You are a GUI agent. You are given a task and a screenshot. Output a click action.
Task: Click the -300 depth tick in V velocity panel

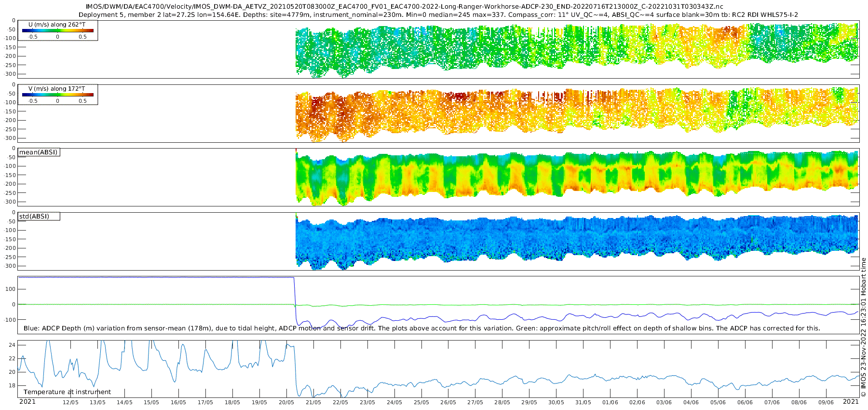[10, 138]
